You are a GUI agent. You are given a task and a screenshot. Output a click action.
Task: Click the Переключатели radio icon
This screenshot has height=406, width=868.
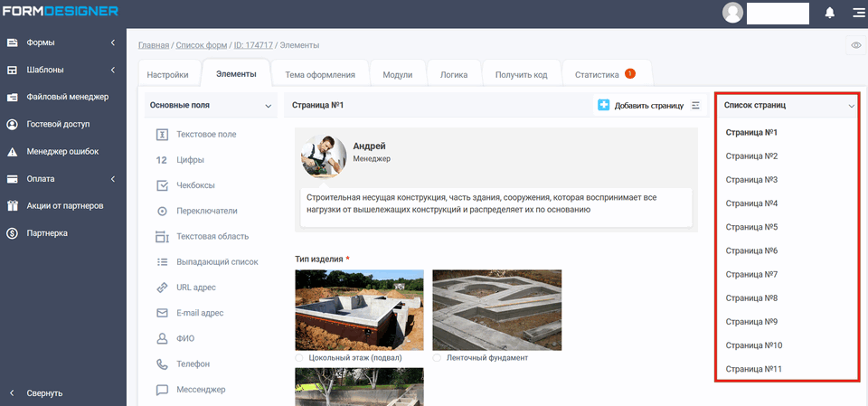click(x=162, y=211)
